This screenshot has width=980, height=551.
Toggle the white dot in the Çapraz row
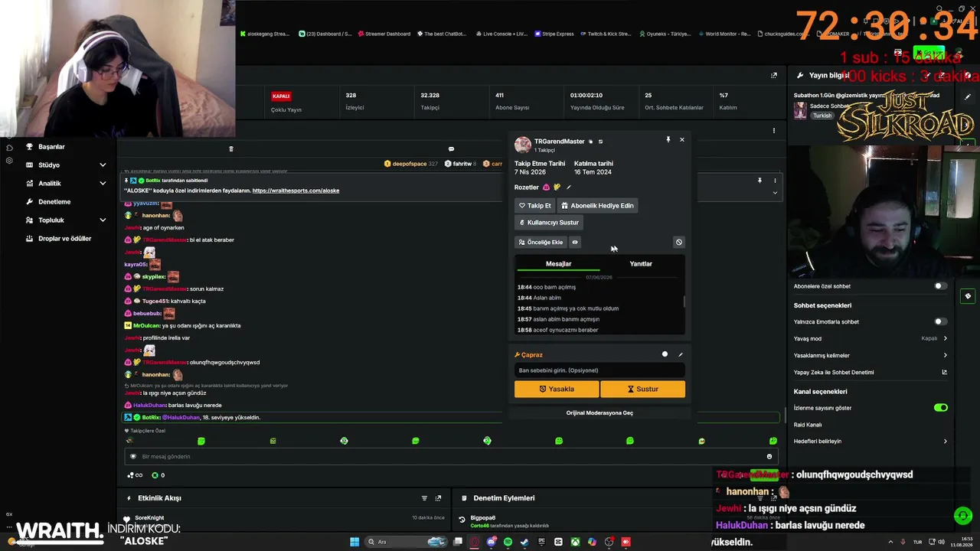[x=665, y=354]
